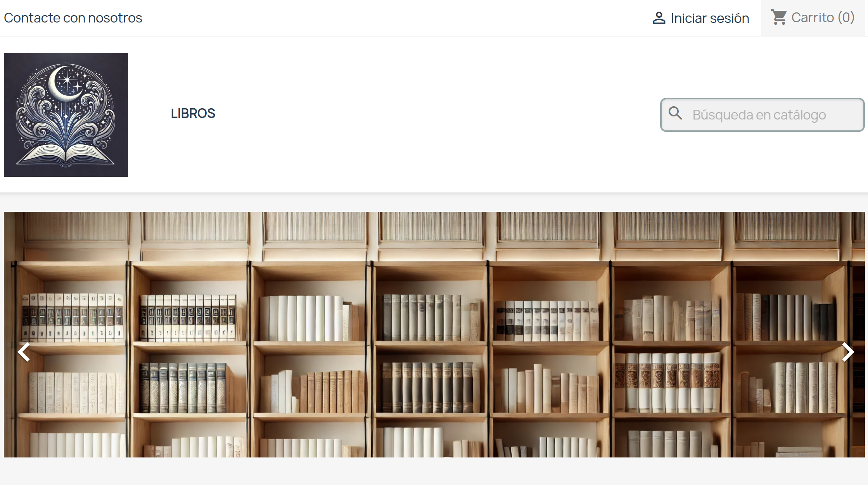The image size is (868, 485).
Task: Advance to the next carousel slide arrow
Action: [848, 352]
